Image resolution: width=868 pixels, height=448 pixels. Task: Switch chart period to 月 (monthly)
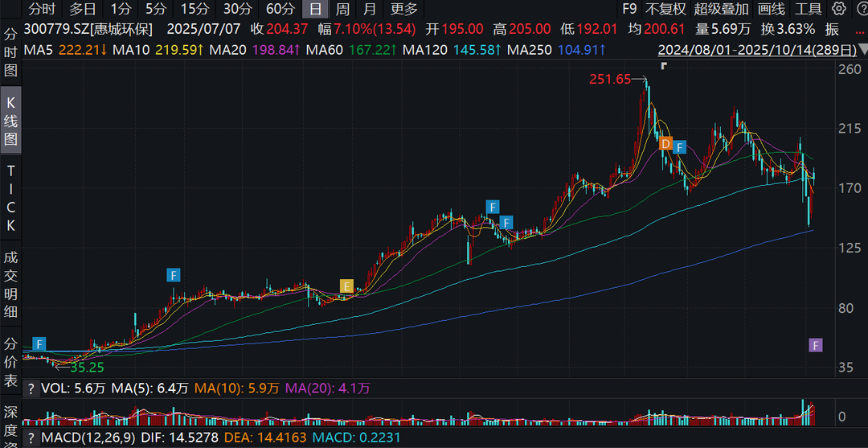coord(369,9)
